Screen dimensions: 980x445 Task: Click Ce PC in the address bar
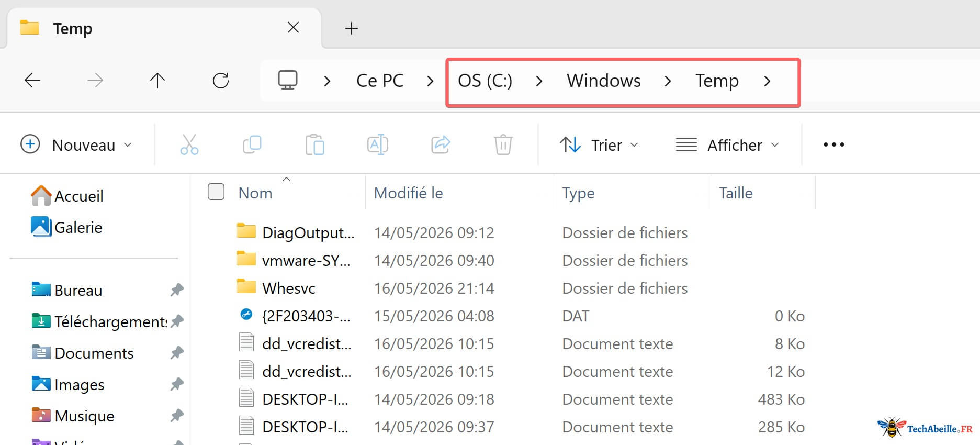(x=380, y=81)
